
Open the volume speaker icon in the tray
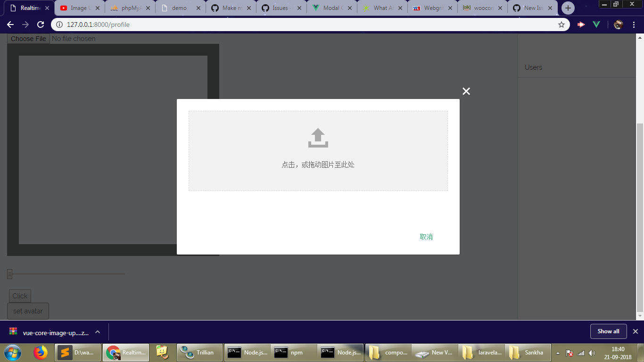click(592, 353)
